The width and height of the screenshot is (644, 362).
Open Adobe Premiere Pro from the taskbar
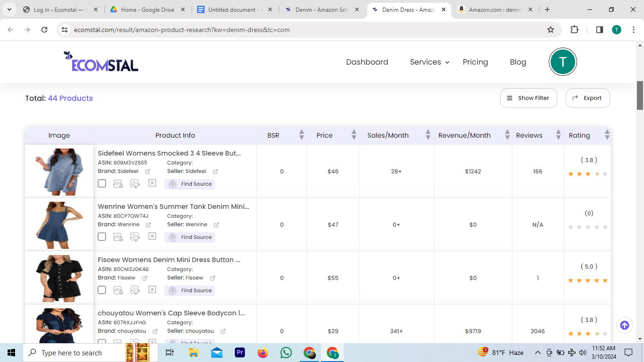[240, 353]
